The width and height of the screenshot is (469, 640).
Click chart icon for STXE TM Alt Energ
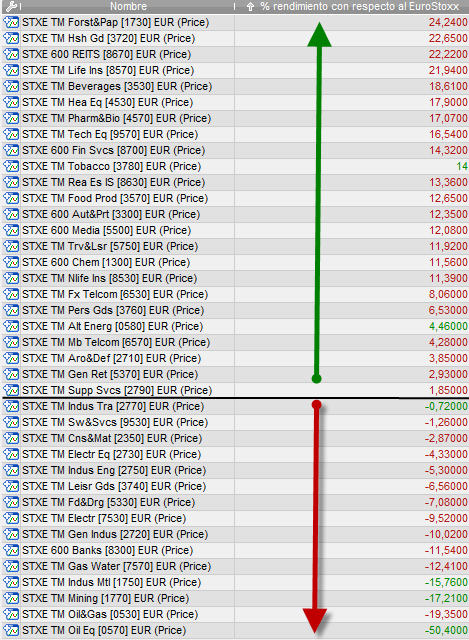click(x=11, y=326)
